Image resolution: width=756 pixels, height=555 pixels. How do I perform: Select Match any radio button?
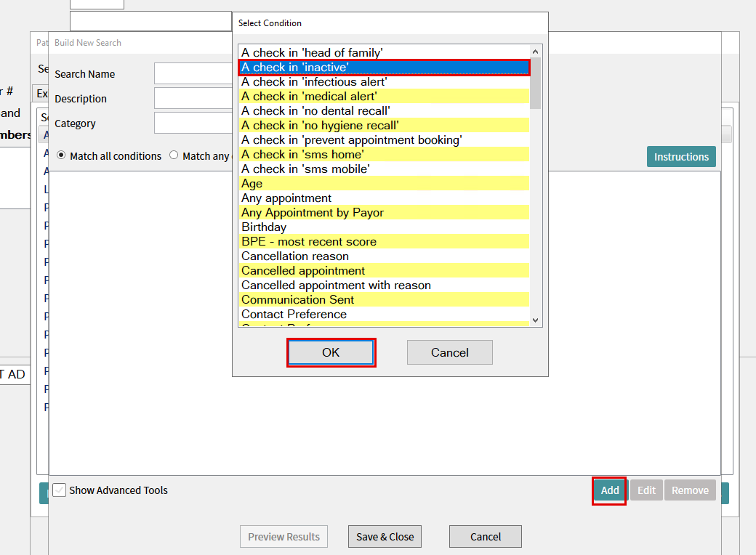point(174,155)
